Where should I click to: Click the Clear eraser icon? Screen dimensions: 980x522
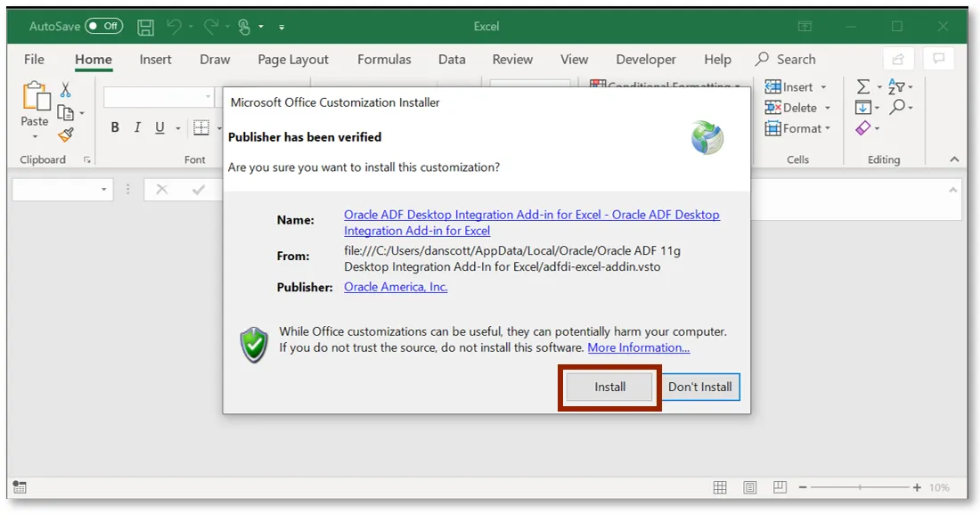tap(863, 128)
